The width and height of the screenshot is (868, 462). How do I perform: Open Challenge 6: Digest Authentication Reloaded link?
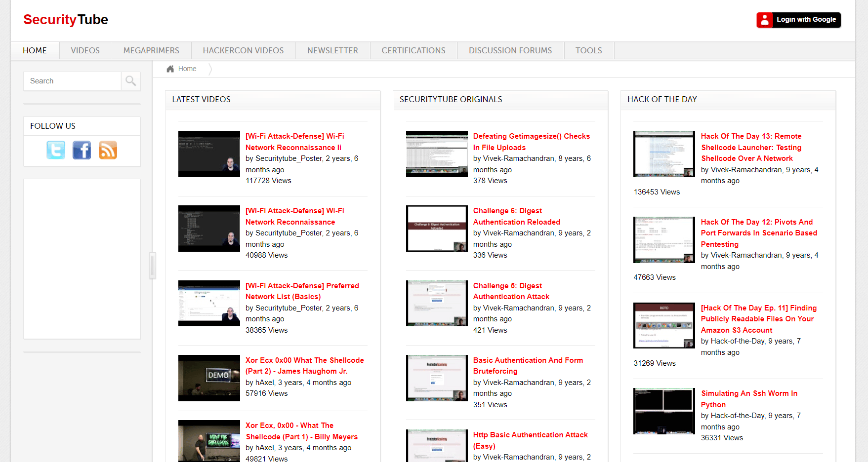point(517,216)
